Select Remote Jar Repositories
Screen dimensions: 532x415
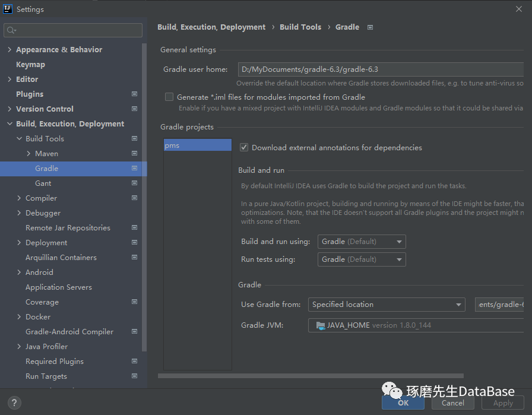click(68, 228)
